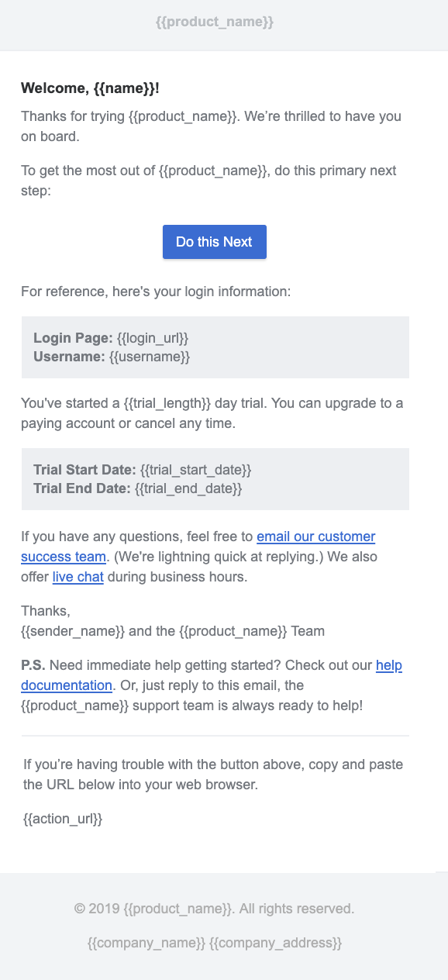Open the "help documentation" link
448x980 pixels.
pyautogui.click(x=212, y=675)
